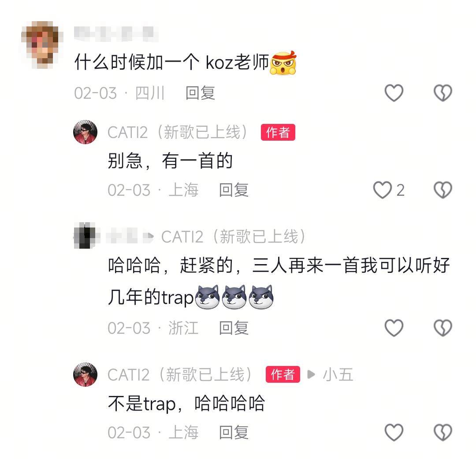476x459 pixels.
Task: Open CATI2 avatar beside 别急 reply
Action: (86, 132)
